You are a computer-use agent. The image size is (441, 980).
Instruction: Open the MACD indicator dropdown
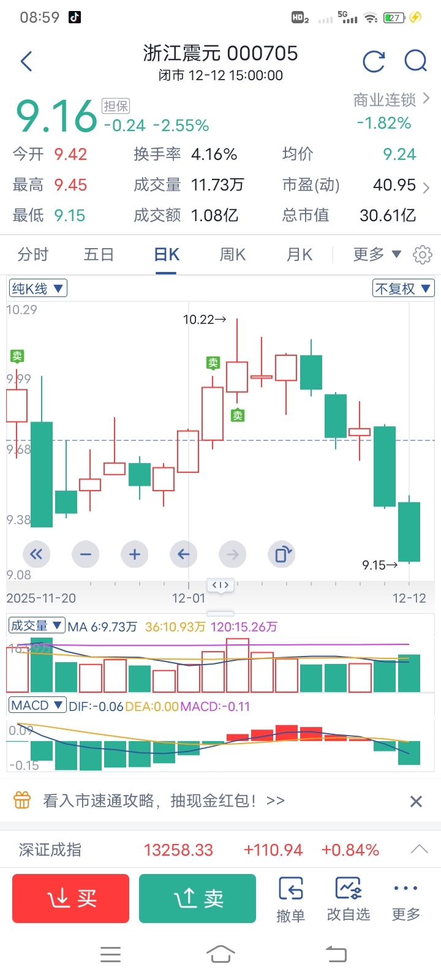pyautogui.click(x=37, y=706)
